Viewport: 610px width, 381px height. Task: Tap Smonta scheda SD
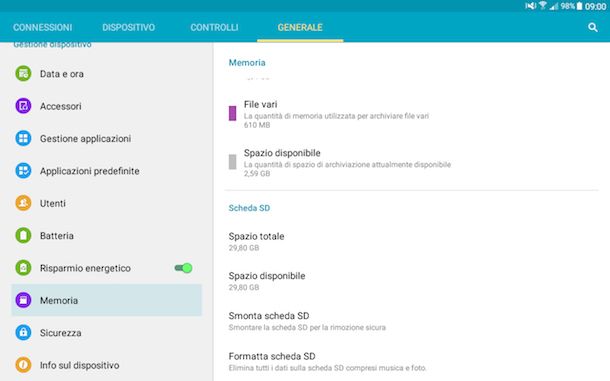[x=412, y=321]
